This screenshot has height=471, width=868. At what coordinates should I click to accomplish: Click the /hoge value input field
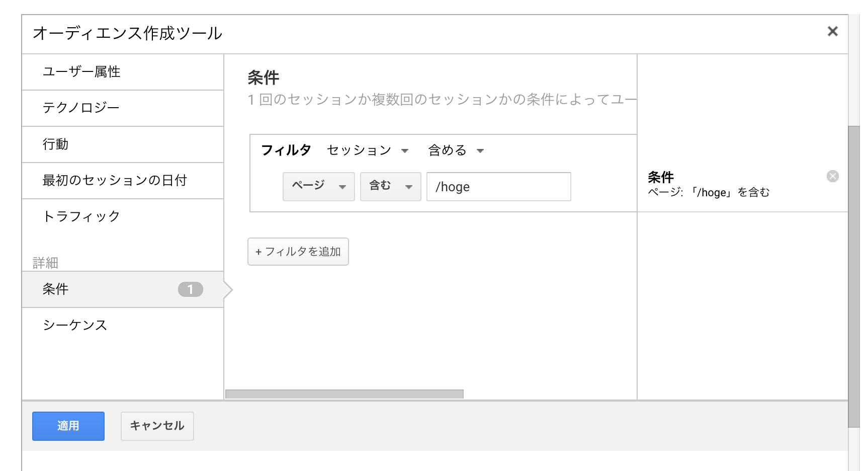498,187
